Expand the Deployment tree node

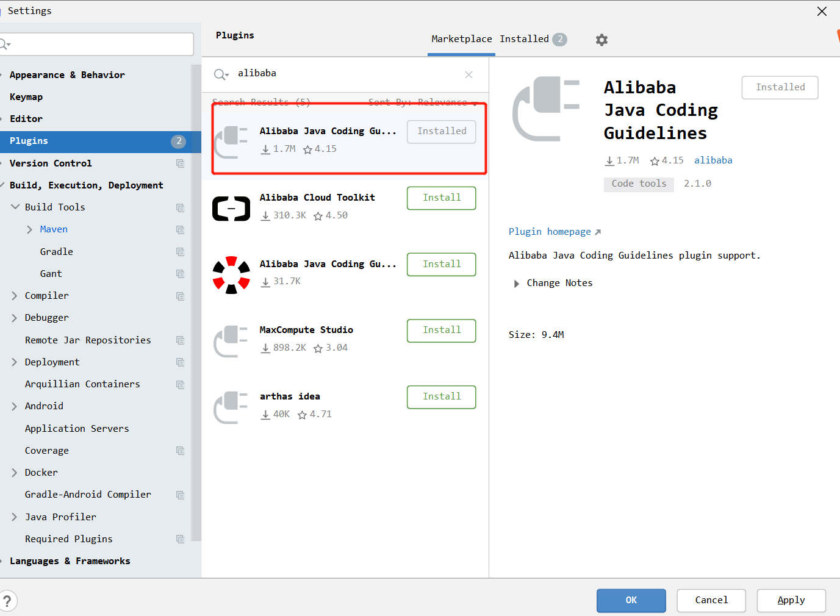point(14,362)
